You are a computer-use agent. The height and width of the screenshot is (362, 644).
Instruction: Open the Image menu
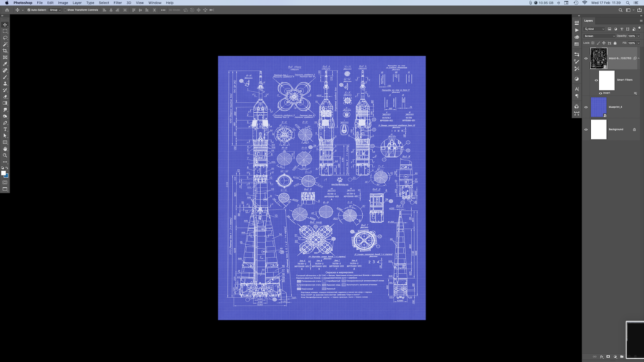tap(63, 3)
